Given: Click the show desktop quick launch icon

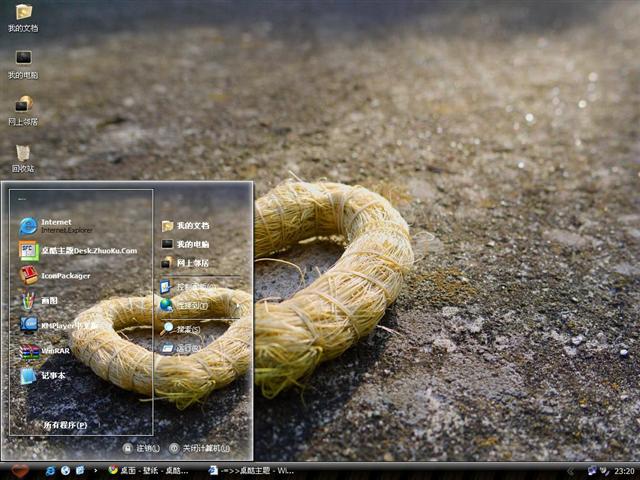Looking at the screenshot, I should (x=80, y=471).
